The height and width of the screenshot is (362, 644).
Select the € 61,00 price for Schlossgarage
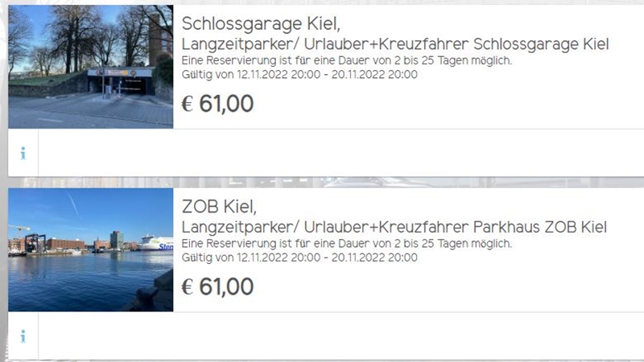217,104
